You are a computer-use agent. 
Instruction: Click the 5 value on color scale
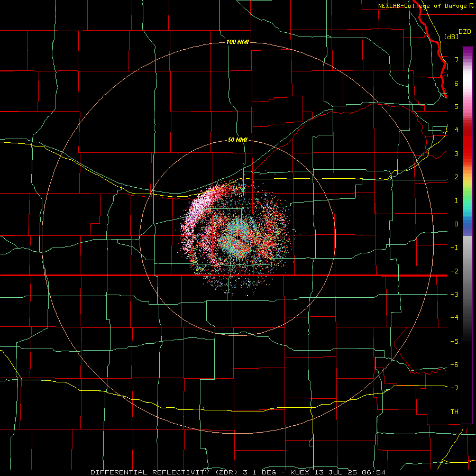(456, 106)
